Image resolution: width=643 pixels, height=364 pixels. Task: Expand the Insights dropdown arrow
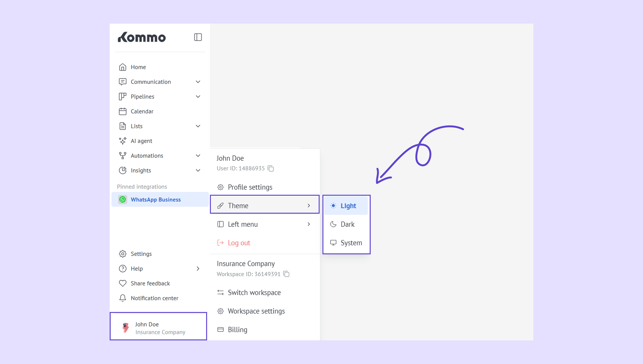click(198, 170)
